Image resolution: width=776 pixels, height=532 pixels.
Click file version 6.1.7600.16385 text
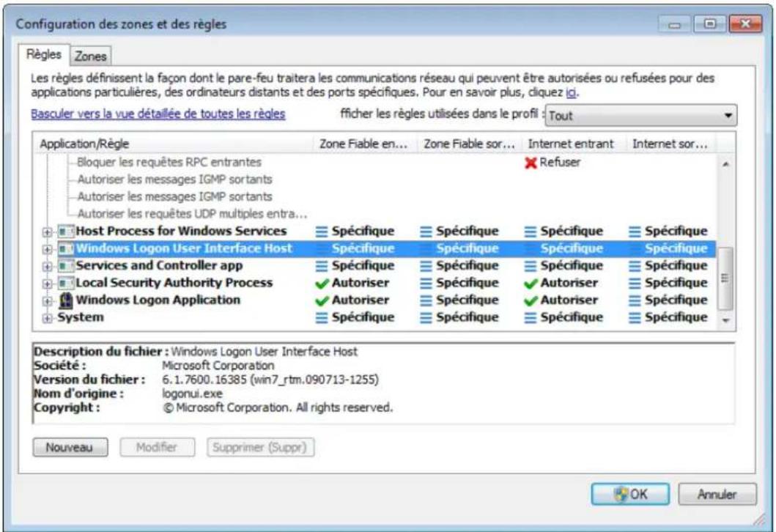270,380
